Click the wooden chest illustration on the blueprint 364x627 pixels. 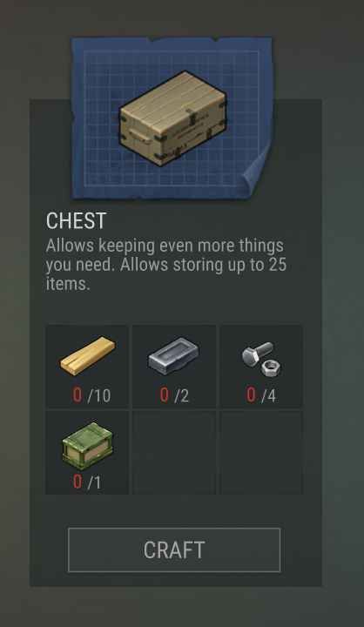(172, 118)
